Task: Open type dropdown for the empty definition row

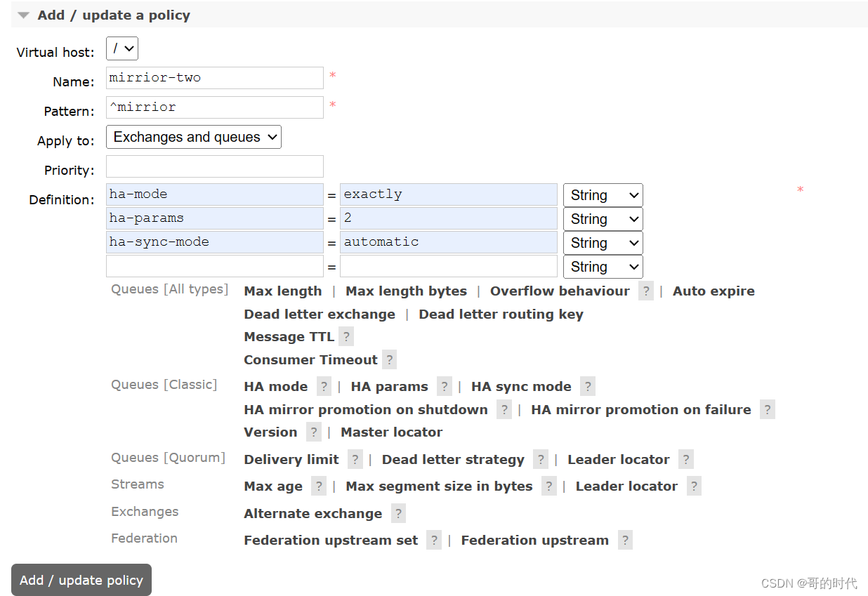Action: (x=603, y=267)
